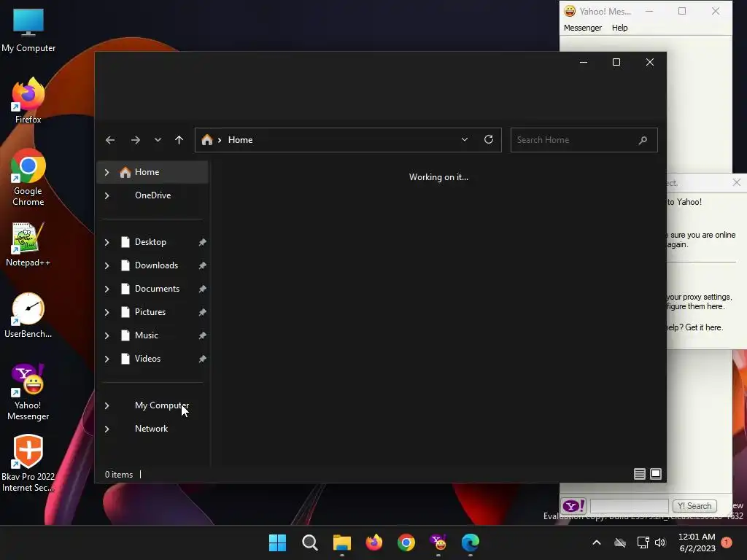The height and width of the screenshot is (560, 747).
Task: Click the 'figure them here' proxy link
Action: [x=694, y=307]
